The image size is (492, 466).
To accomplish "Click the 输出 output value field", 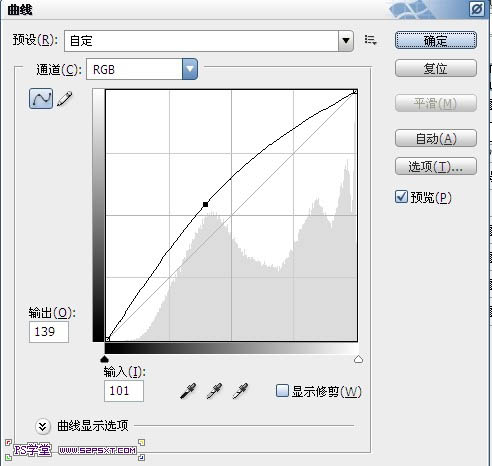I will [x=49, y=332].
